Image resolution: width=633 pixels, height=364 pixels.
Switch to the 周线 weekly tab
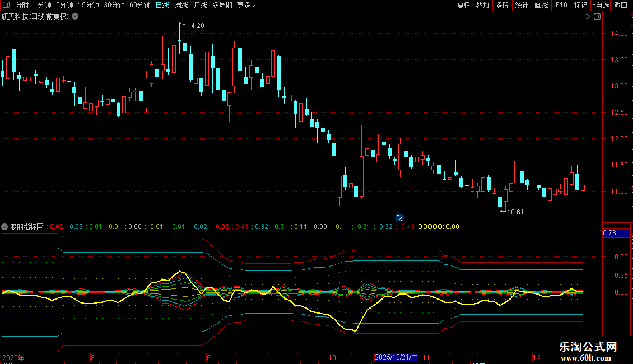click(181, 6)
